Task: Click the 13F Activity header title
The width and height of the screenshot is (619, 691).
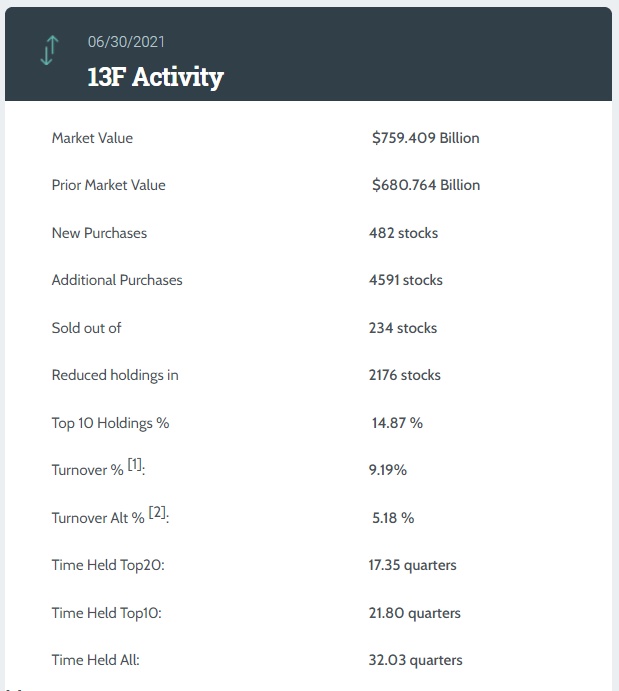Action: [x=155, y=77]
